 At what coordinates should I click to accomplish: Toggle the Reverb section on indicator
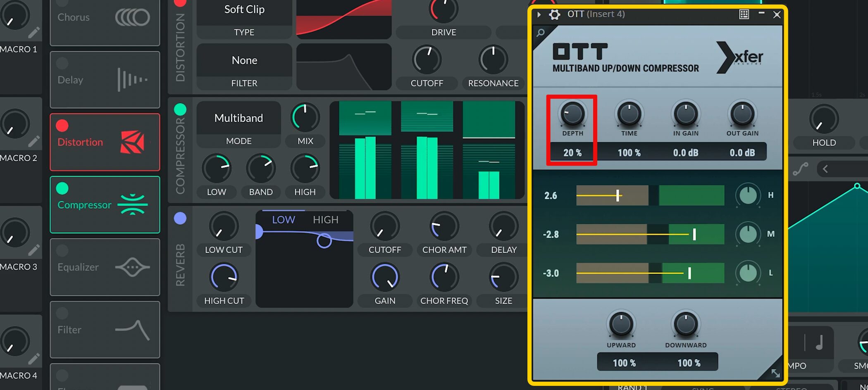(x=180, y=218)
